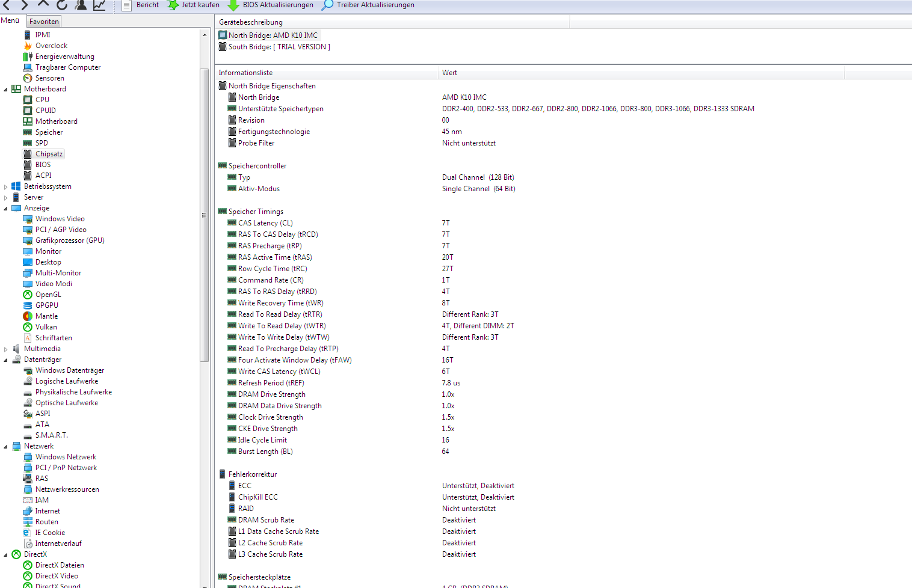Image resolution: width=912 pixels, height=588 pixels.
Task: Select the Chipsatz tree item
Action: 49,154
